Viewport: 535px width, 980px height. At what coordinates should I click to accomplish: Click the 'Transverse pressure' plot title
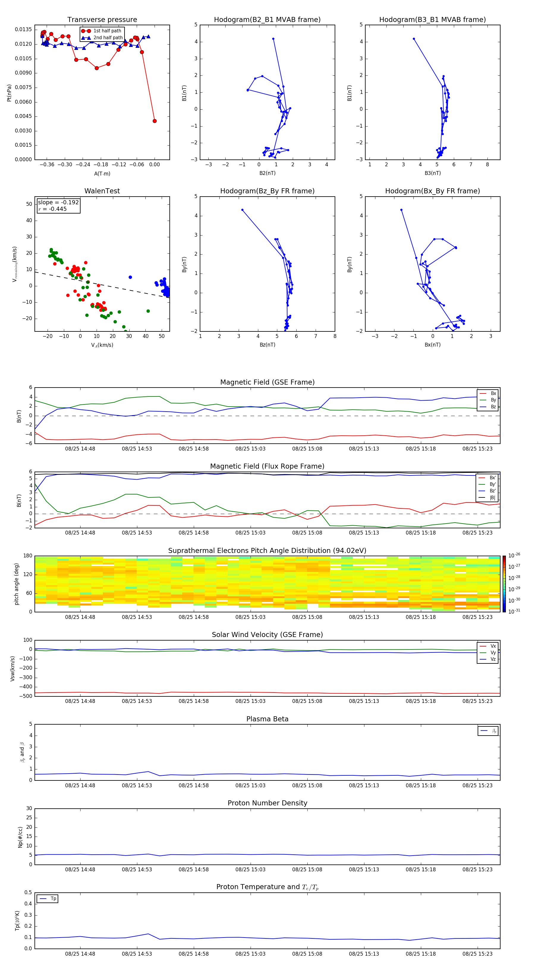[102, 19]
